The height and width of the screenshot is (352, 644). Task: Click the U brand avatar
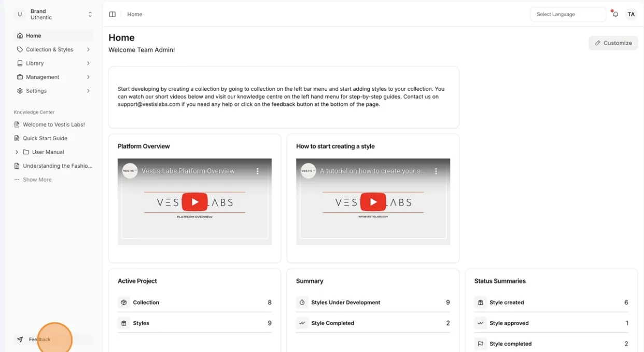click(x=20, y=15)
